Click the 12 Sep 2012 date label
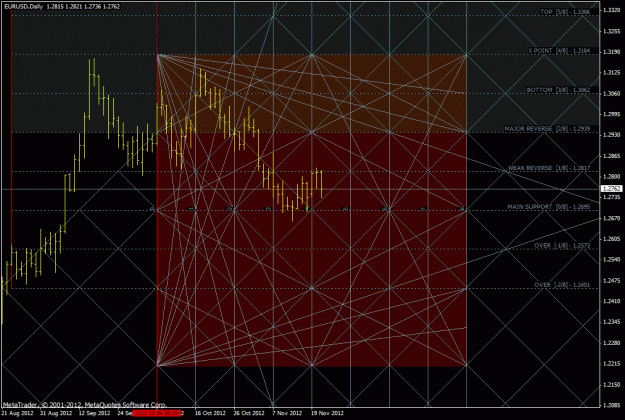The width and height of the screenshot is (625, 420). point(95,413)
